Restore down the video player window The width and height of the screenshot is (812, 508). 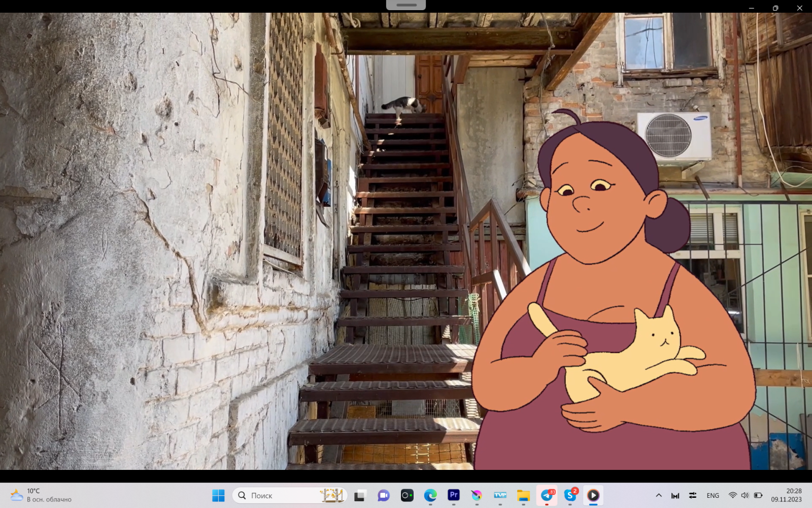[x=775, y=8]
